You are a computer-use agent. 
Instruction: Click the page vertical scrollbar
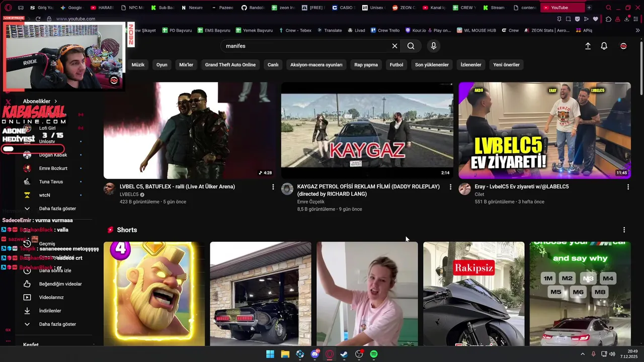tap(641, 68)
